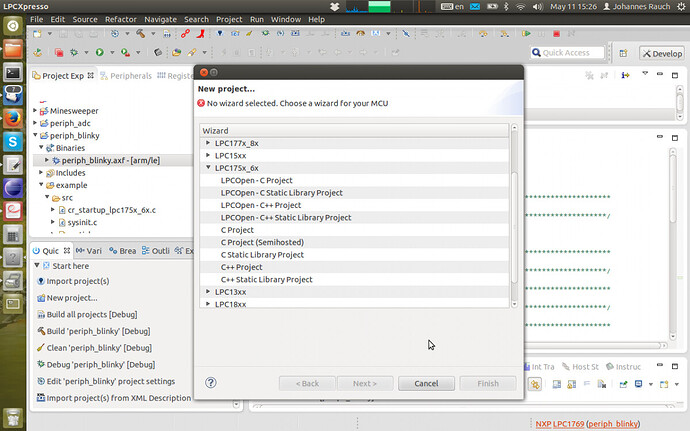Collapse the LPC175x_6x wizard group

click(208, 167)
